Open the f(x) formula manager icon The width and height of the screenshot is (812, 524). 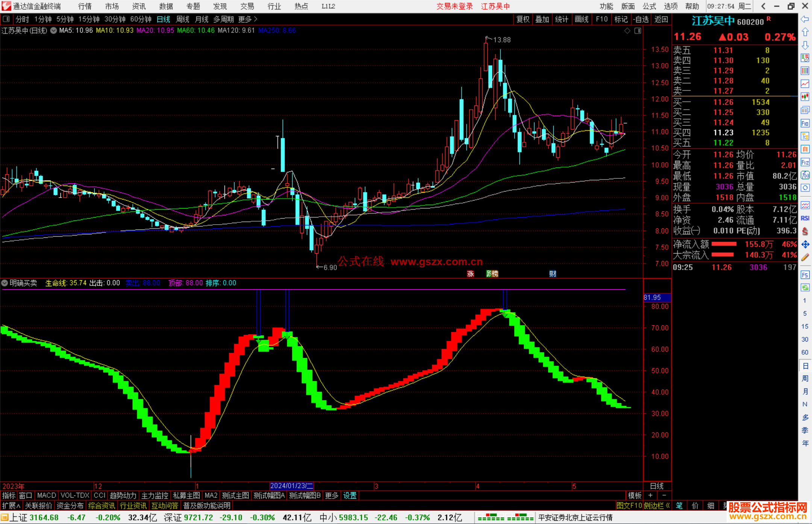coord(805,175)
